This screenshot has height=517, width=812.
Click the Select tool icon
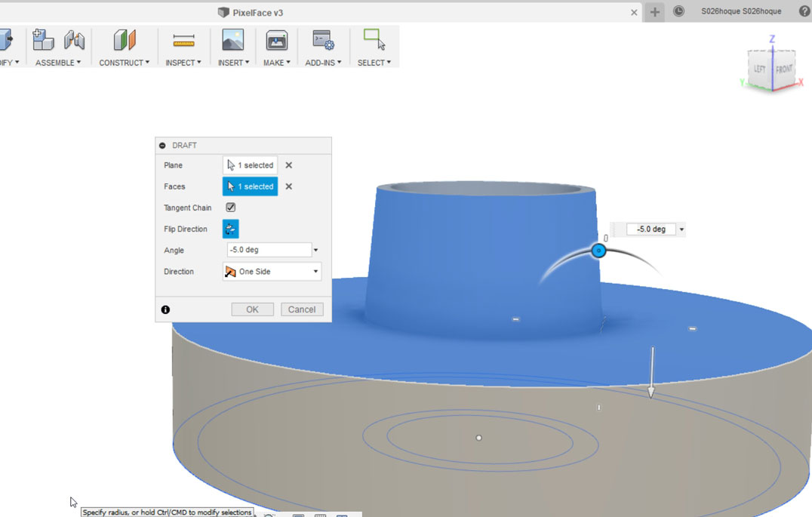coord(374,39)
